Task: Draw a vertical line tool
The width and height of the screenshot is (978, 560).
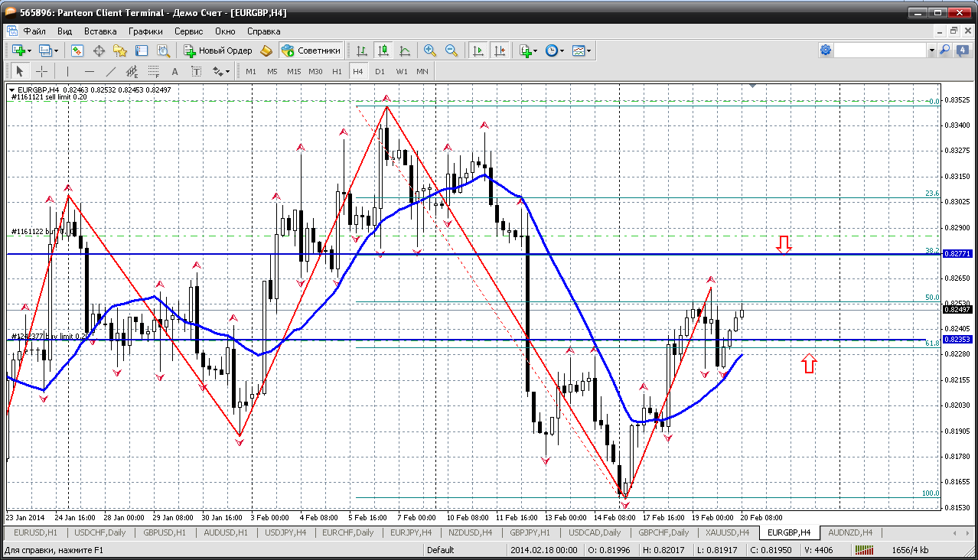Action: click(67, 71)
